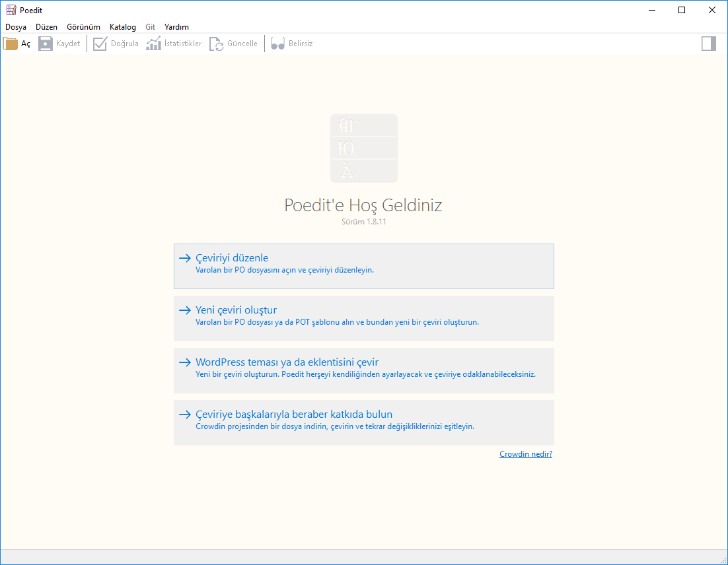Choose Yeni çeviri oluştur option
728x565 pixels.
(x=363, y=318)
